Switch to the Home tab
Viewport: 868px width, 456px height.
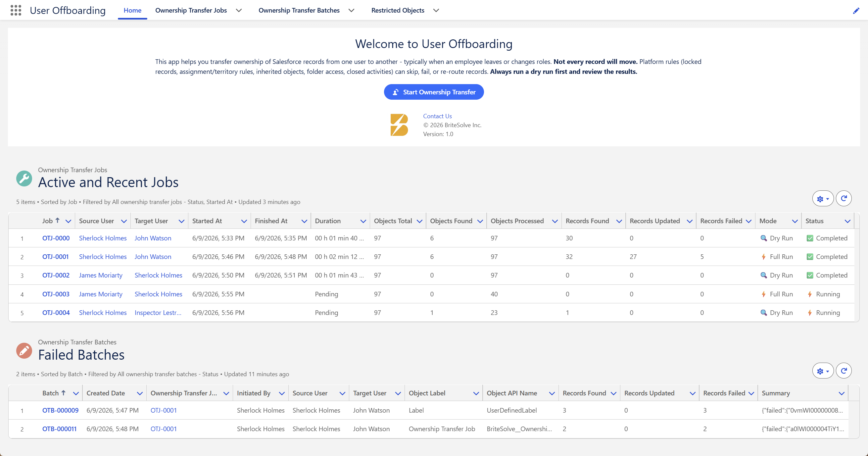click(132, 11)
